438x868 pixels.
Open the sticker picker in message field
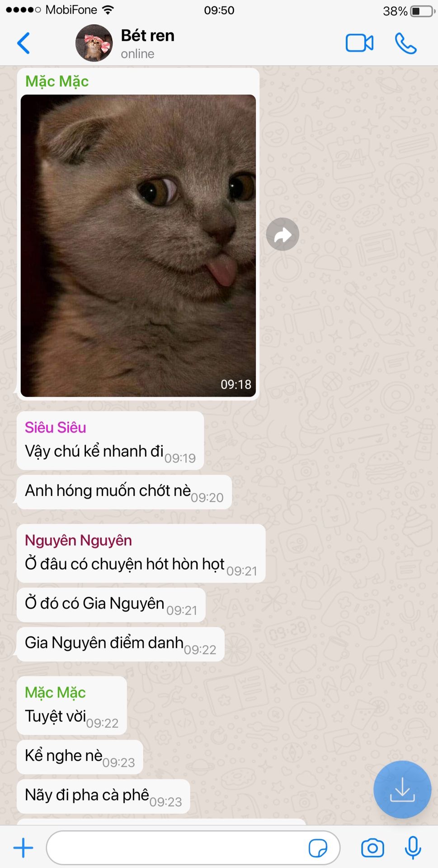318,848
